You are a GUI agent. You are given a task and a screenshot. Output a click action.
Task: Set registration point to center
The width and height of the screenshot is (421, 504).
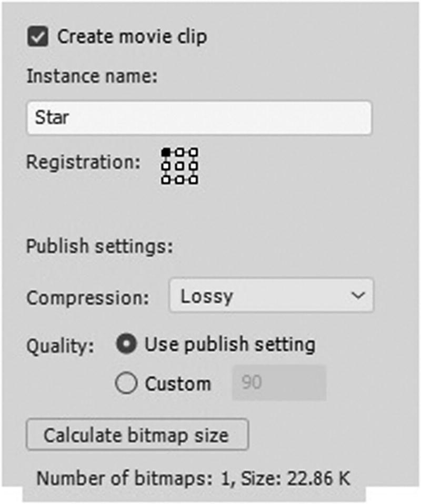[x=180, y=166]
